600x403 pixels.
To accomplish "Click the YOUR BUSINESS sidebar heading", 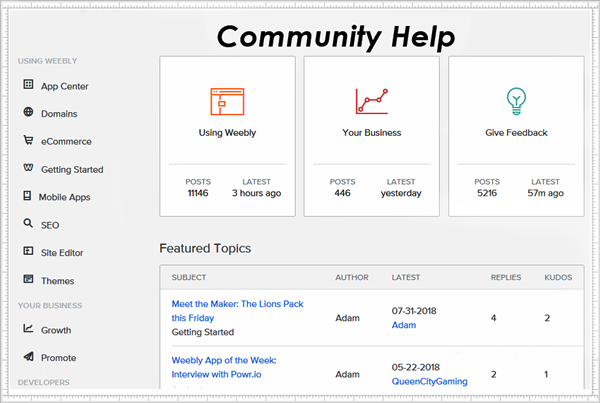I will pos(50,305).
